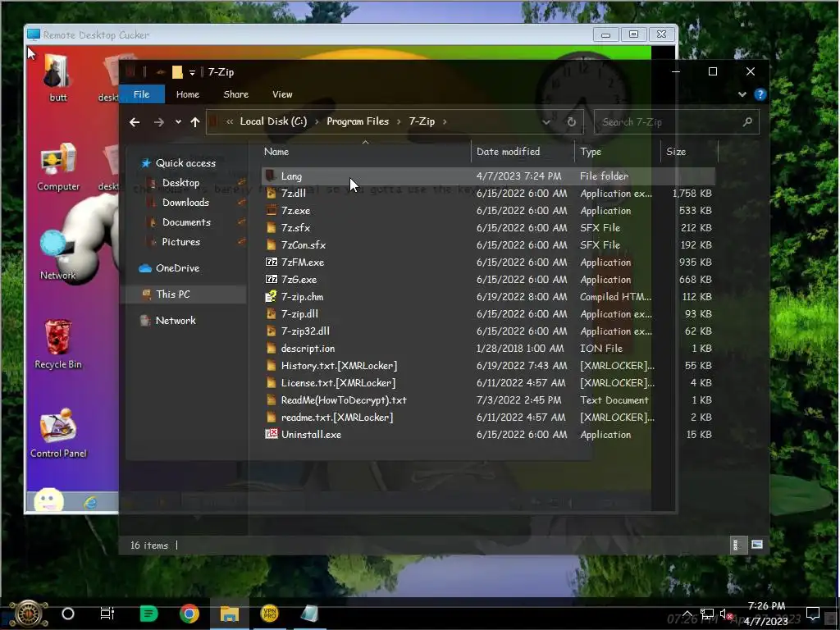Select the Uninstall.exe icon
Image resolution: width=840 pixels, height=630 pixels.
[271, 434]
